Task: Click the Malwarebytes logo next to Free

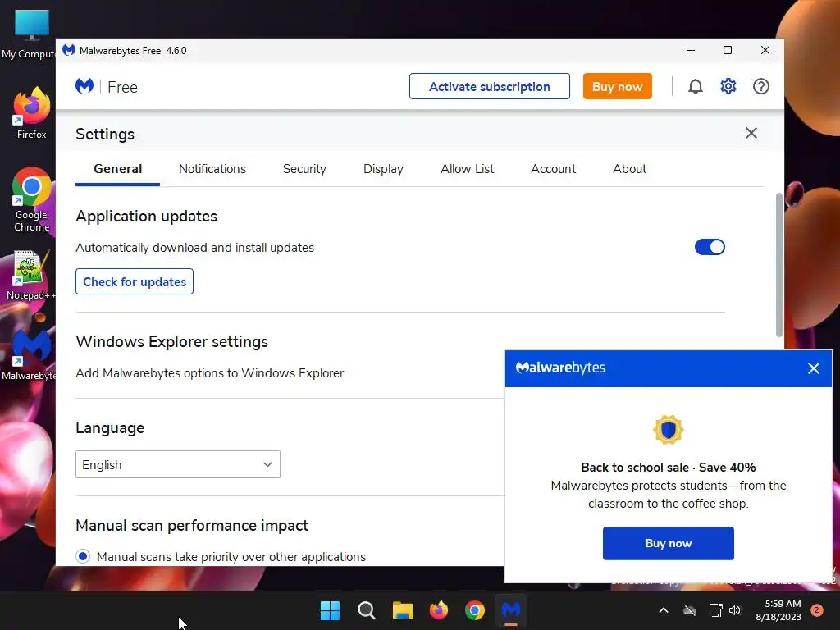Action: pos(84,86)
